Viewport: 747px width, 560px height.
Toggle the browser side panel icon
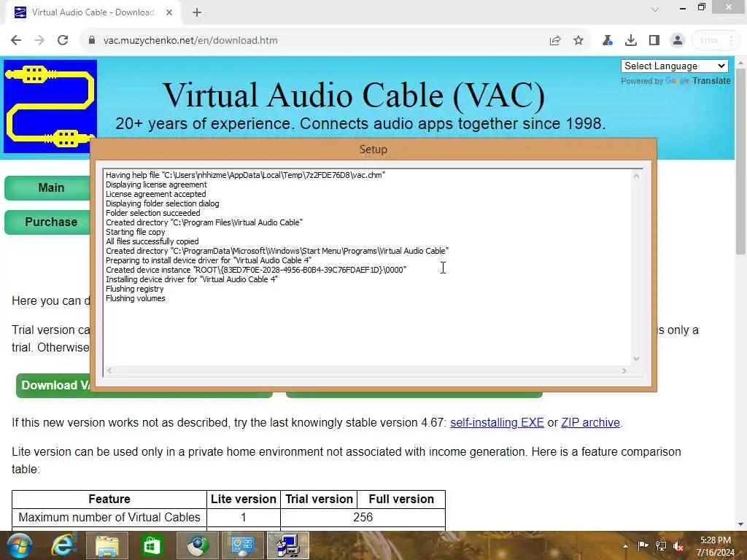[x=654, y=41]
